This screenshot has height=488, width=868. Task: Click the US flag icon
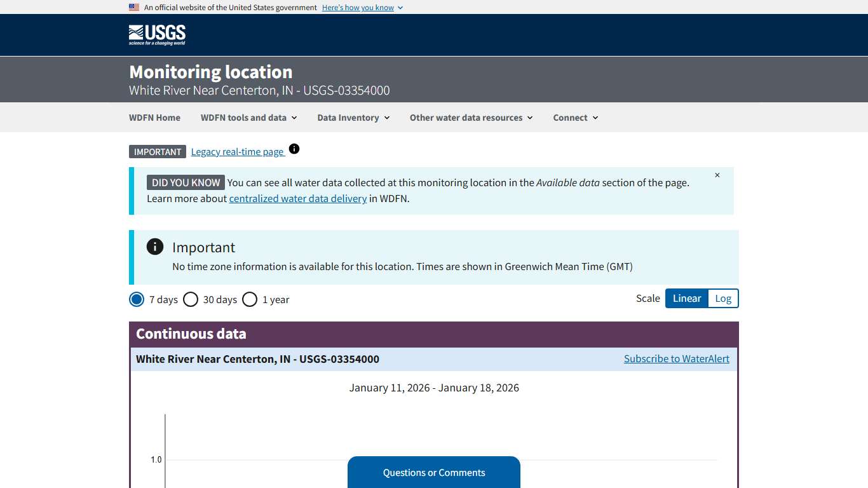coord(134,8)
